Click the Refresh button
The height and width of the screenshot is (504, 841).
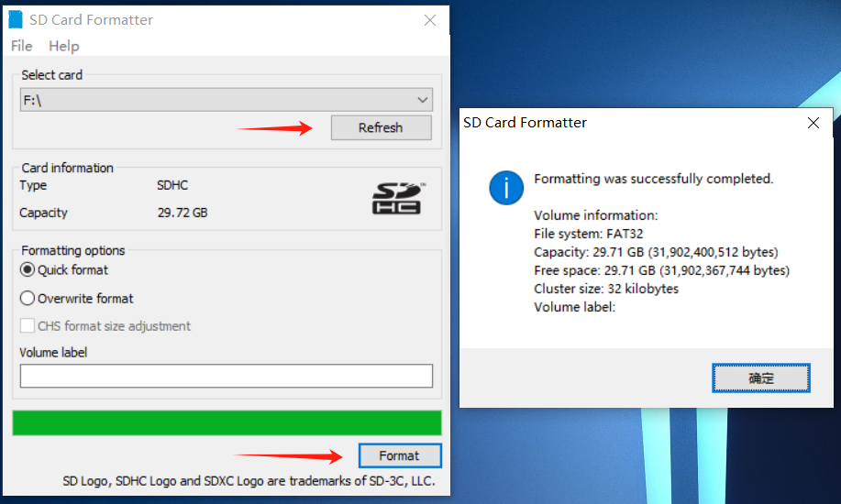coord(381,127)
